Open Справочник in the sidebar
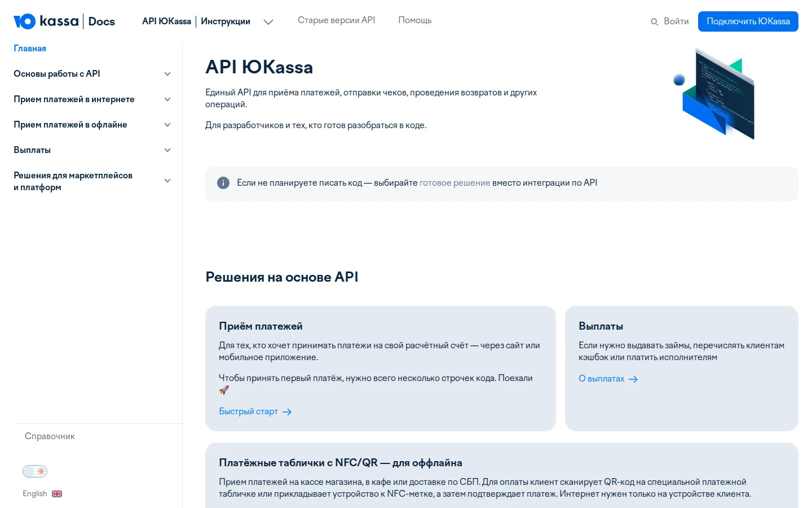Screen dimensions: 812x508 click(50, 436)
